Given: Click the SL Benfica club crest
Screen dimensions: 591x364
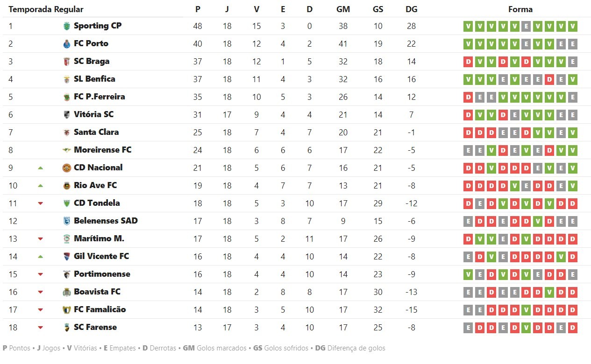Looking at the screenshot, I should point(66,79).
